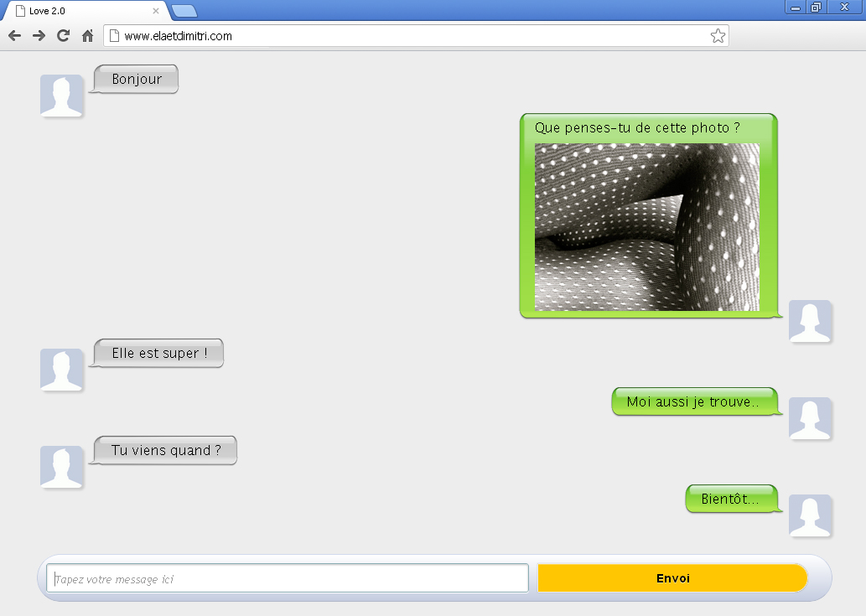Select the page icon in address bar
This screenshot has width=866, height=616.
click(114, 36)
